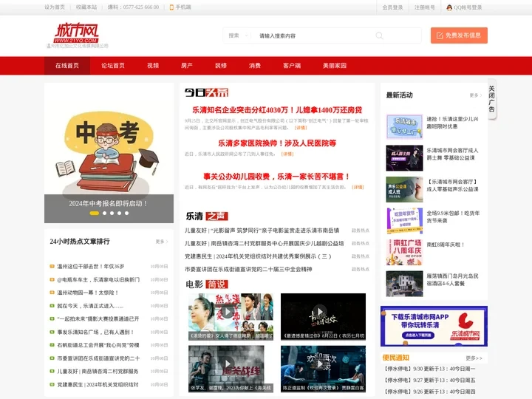The height and width of the screenshot is (399, 532).
Task: Select the first carousel indicator dot
Action: [x=95, y=213]
